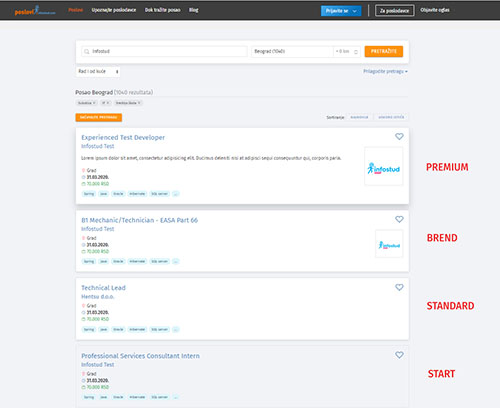Open the Experienced Test Developer job title
The height and width of the screenshot is (408, 500).
[x=123, y=137]
